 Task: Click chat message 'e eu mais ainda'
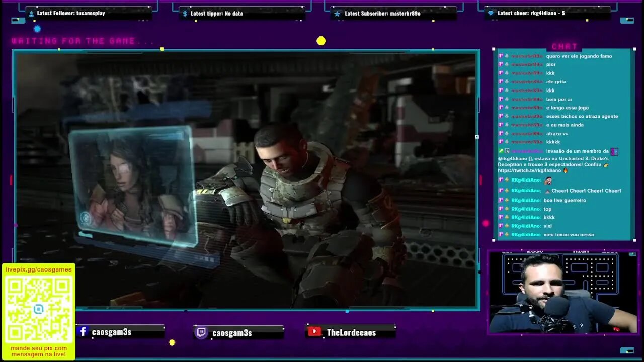565,125
